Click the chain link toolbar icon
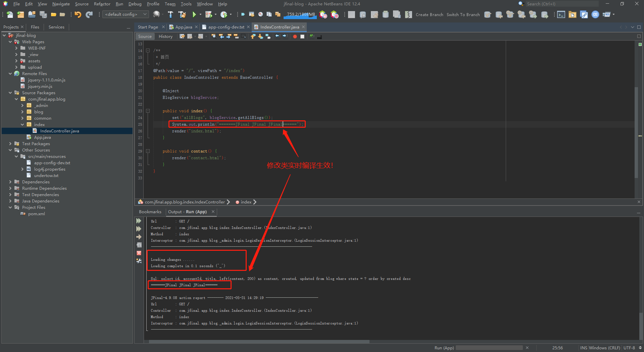The width and height of the screenshot is (644, 352). click(584, 14)
